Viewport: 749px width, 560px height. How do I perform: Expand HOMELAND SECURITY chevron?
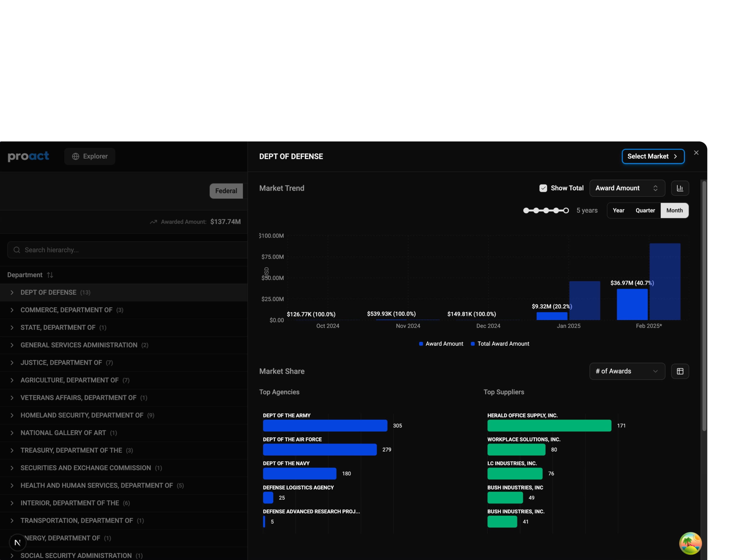(12, 415)
